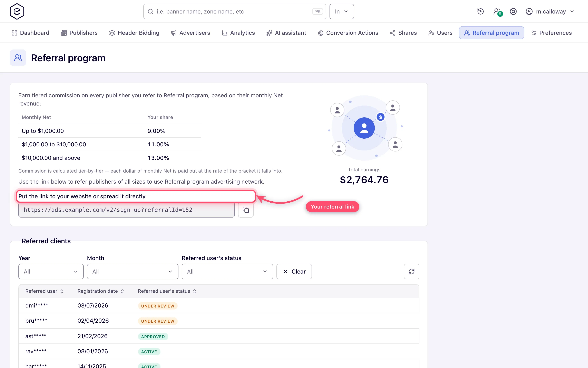Click the ACTIVE badge for rav*****

coord(149,352)
